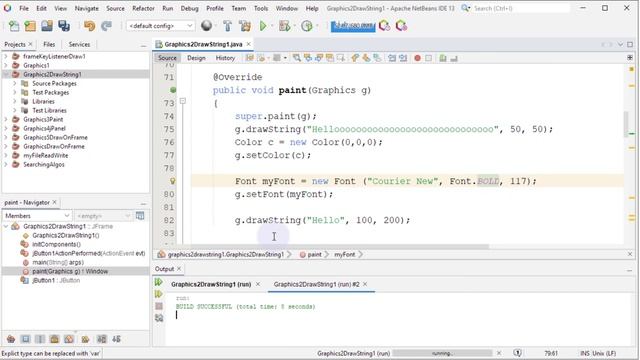Select jButton1 : JButton in Navigator
This screenshot has height=360, width=640.
pyautogui.click(x=56, y=280)
